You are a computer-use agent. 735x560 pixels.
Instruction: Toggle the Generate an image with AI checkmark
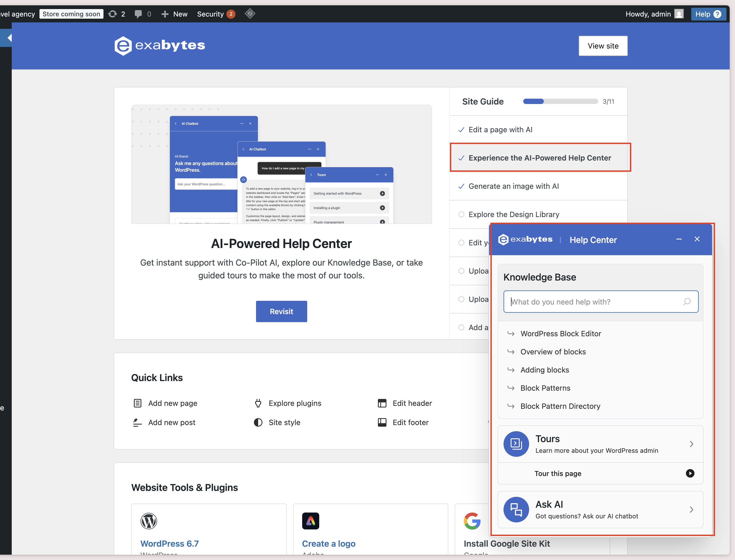(461, 186)
